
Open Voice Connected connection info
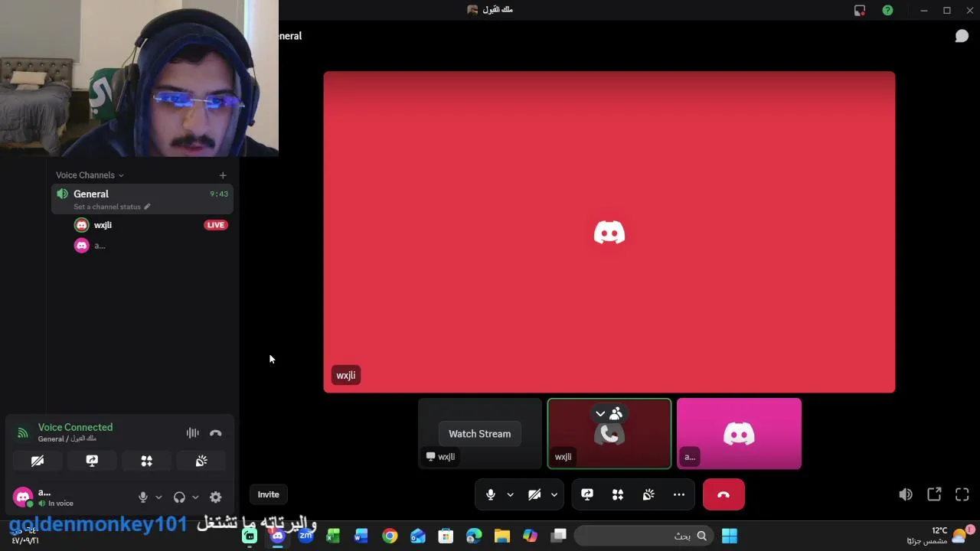pyautogui.click(x=75, y=428)
